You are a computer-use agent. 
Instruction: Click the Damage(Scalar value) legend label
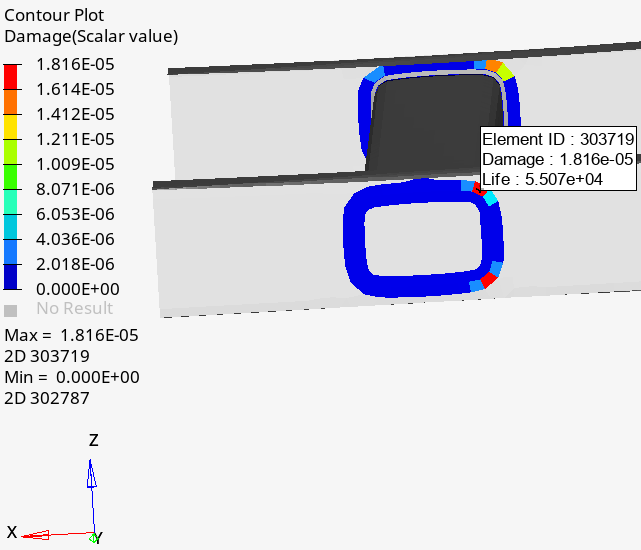coord(91,36)
